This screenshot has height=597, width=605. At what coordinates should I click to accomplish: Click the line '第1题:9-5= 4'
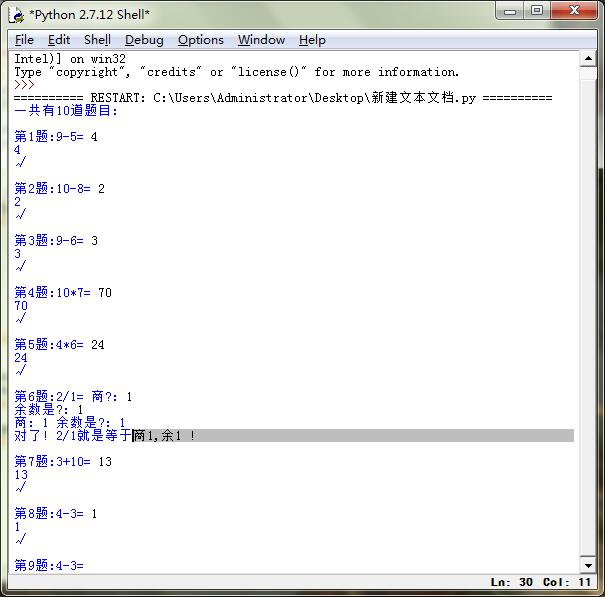point(56,137)
